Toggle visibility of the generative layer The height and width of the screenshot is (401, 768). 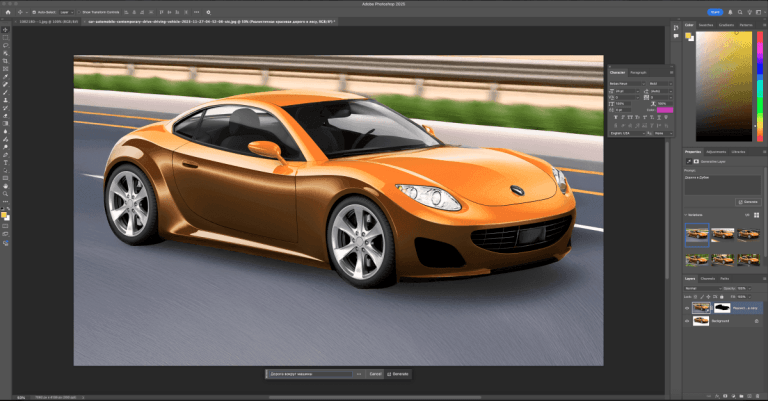pos(688,308)
